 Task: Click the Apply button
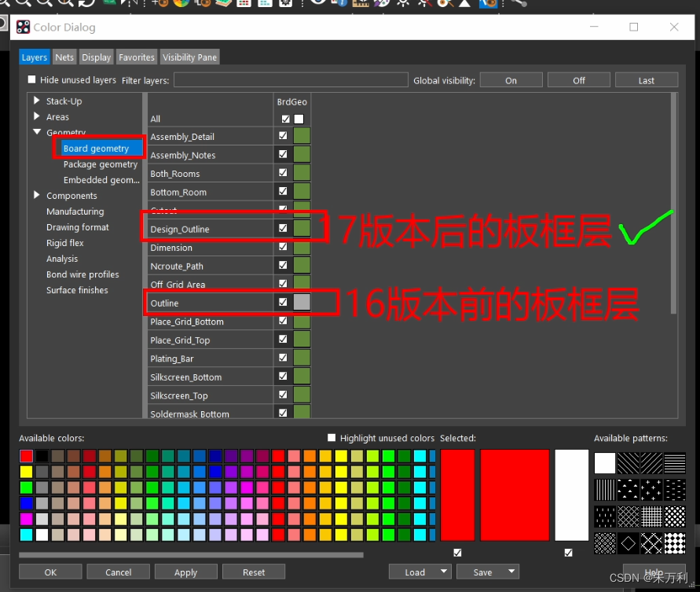[185, 572]
